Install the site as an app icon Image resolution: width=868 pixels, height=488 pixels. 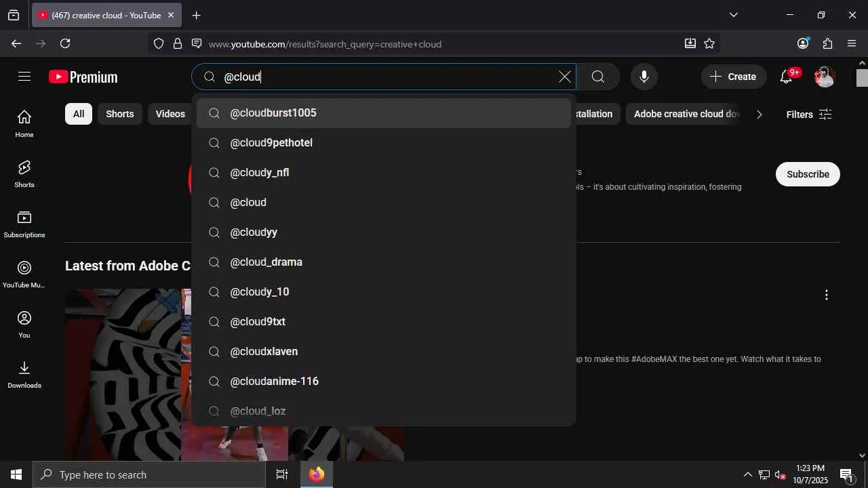click(x=690, y=43)
